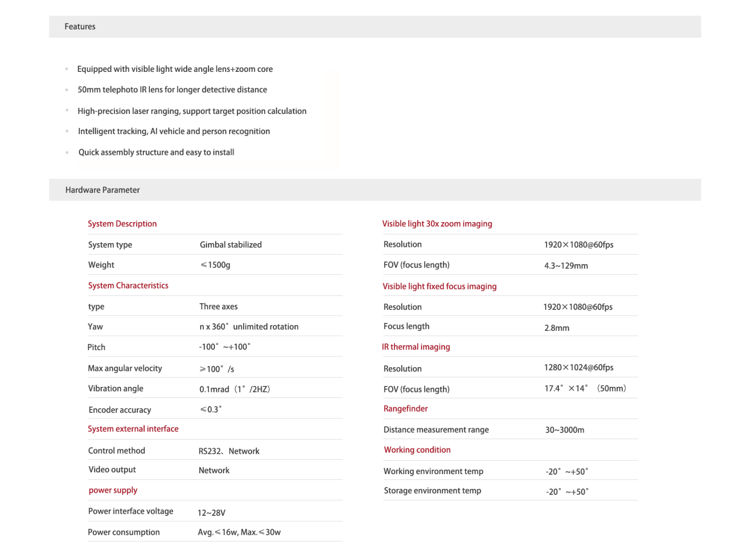
Task: Click the Yaw label
Action: click(95, 327)
